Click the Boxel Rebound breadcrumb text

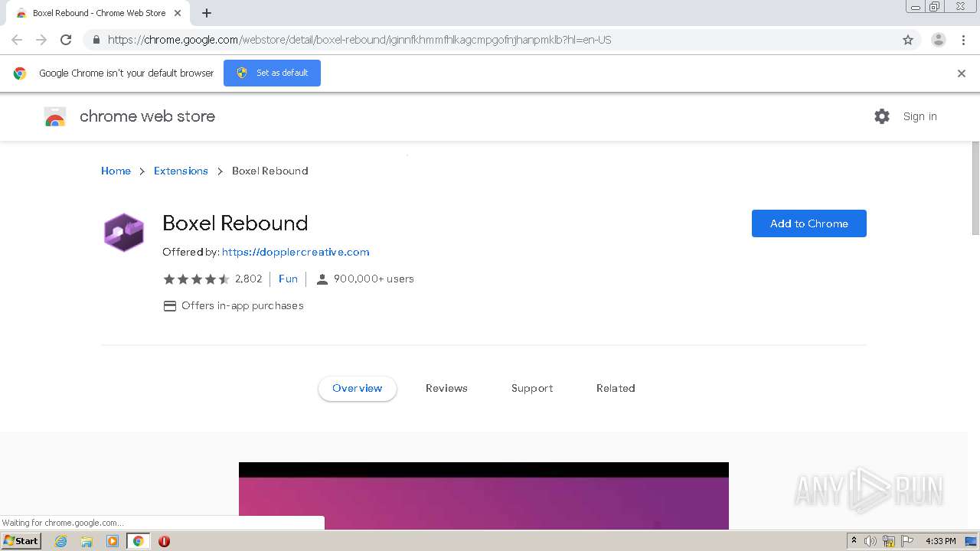coord(269,171)
